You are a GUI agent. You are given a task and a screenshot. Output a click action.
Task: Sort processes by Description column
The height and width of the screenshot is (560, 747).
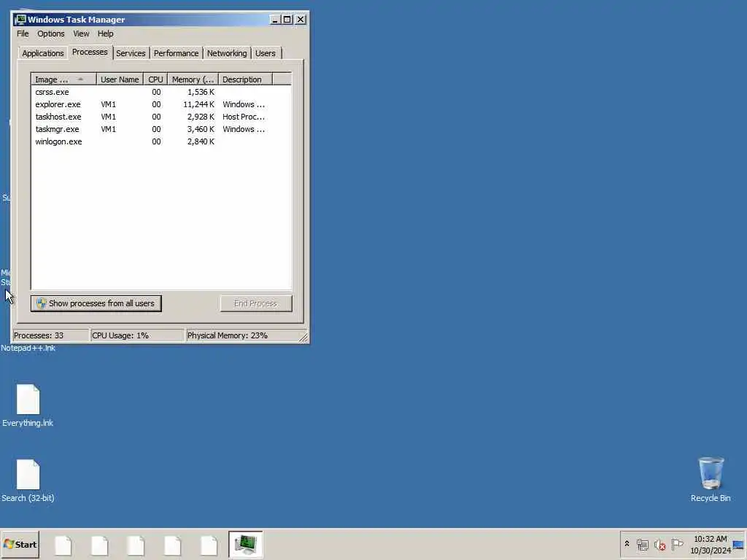pos(245,79)
